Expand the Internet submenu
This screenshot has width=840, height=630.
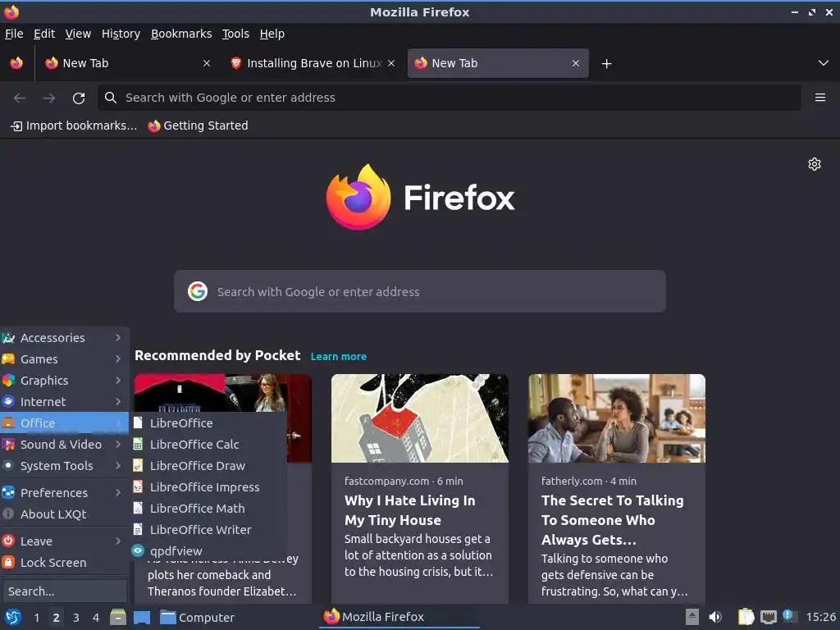(64, 402)
